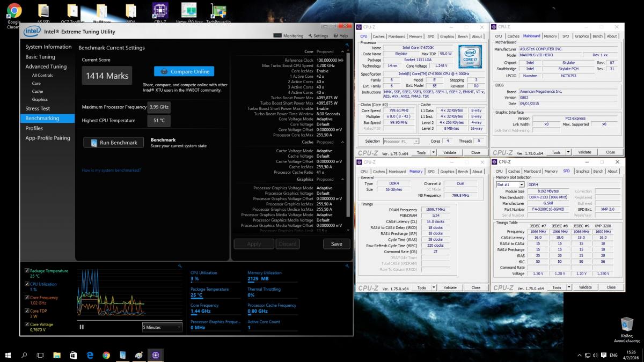Open the AIDA desktop folder
Image resolution: width=644 pixels, height=362 pixels.
[131, 13]
